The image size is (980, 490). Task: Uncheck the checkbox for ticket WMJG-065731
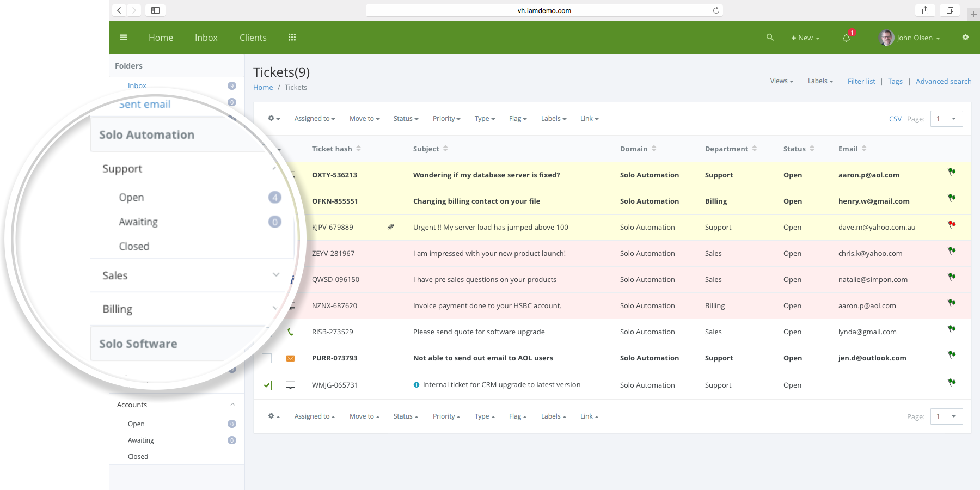click(267, 385)
